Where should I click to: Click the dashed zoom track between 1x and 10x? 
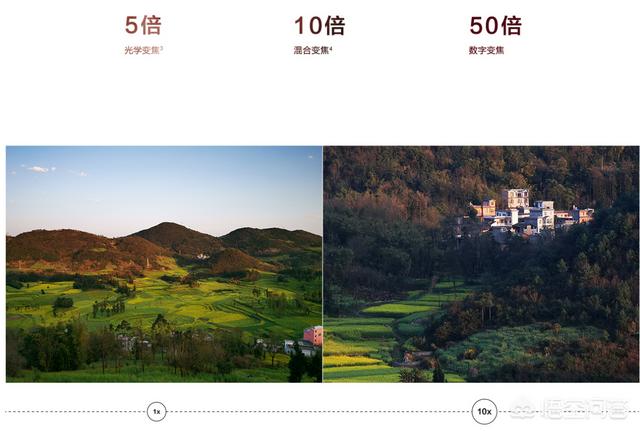[319, 411]
